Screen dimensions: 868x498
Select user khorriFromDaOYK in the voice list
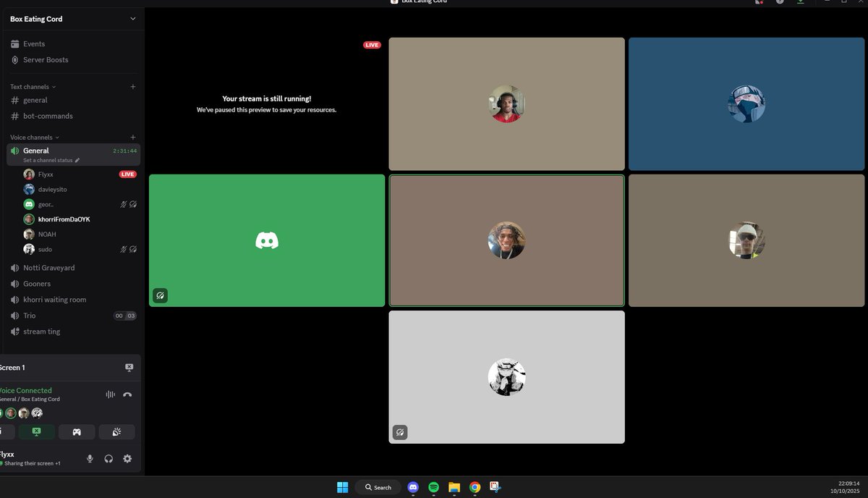(80, 219)
